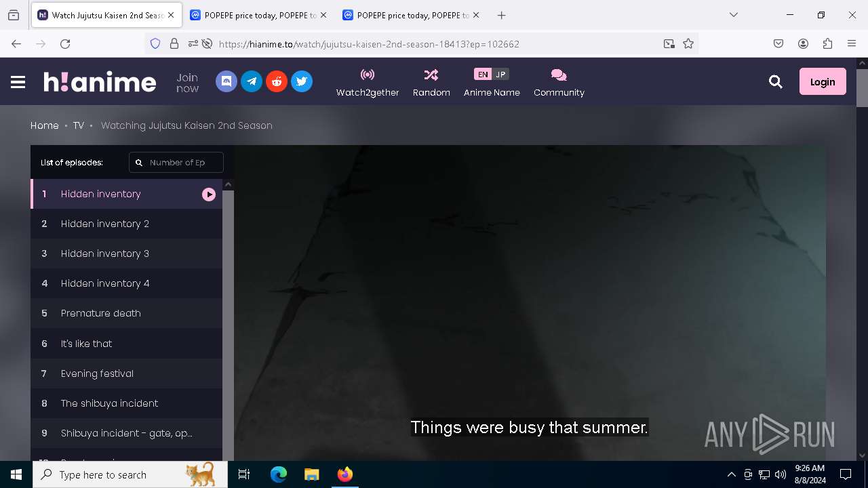Go back to previous page
The height and width of the screenshot is (488, 868).
tap(16, 43)
